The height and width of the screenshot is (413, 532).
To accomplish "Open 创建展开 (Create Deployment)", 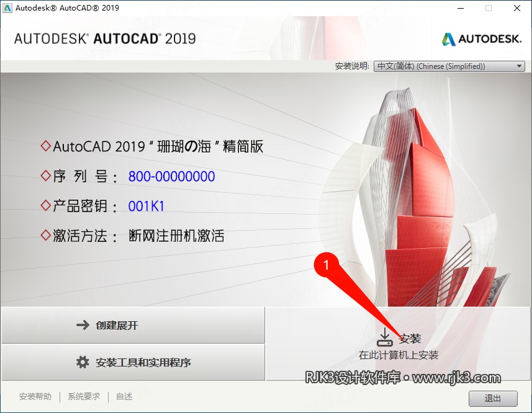I will tap(133, 325).
